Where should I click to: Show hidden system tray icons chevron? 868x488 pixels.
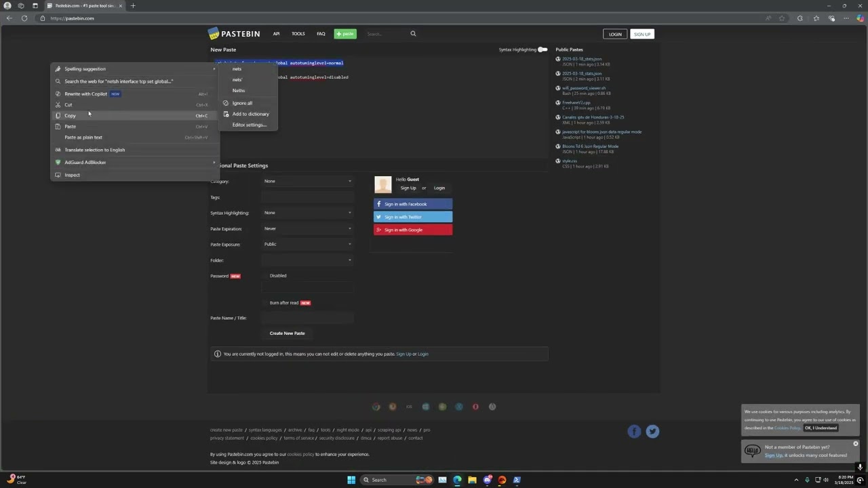coord(796,480)
